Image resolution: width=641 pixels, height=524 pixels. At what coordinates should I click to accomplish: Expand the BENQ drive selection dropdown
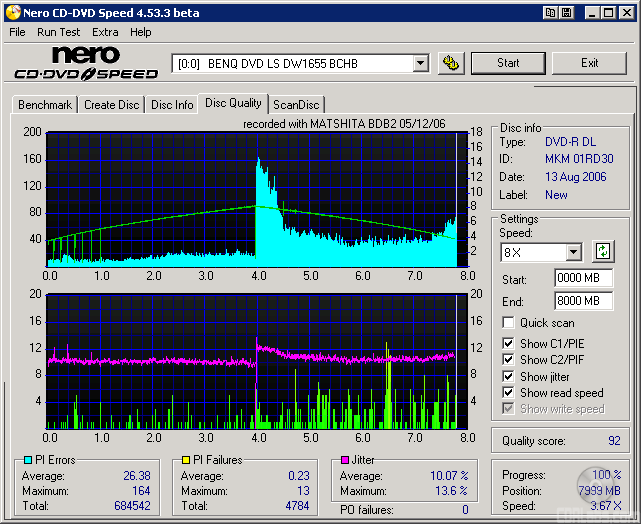(x=420, y=63)
